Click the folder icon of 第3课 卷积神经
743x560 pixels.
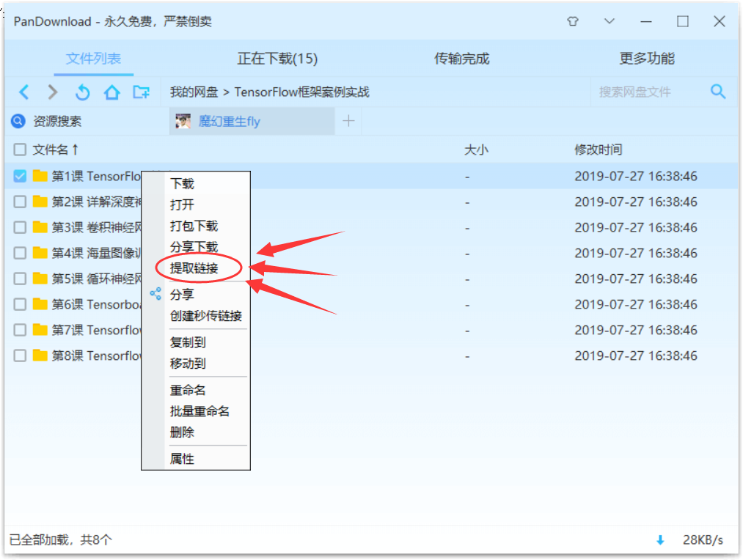click(40, 227)
